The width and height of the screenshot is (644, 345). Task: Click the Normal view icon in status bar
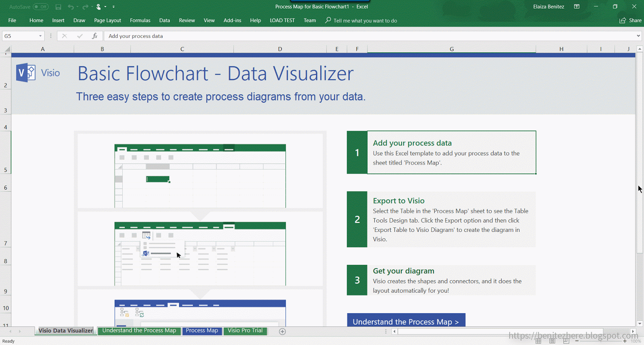point(538,341)
